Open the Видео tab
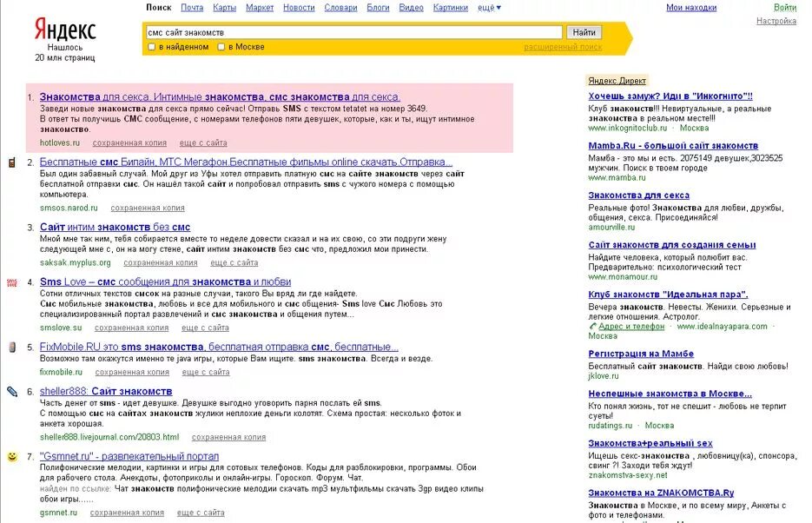 click(x=411, y=8)
